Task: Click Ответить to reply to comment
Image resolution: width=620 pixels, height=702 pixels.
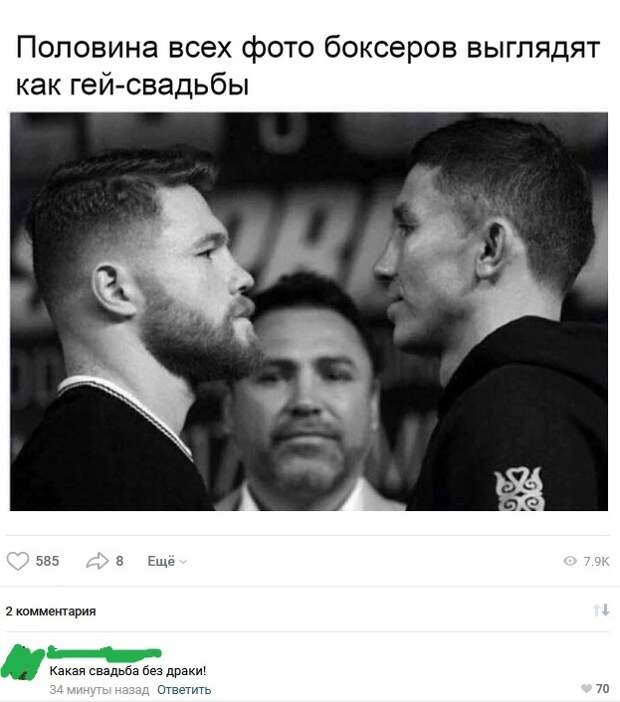Action: coord(184,689)
